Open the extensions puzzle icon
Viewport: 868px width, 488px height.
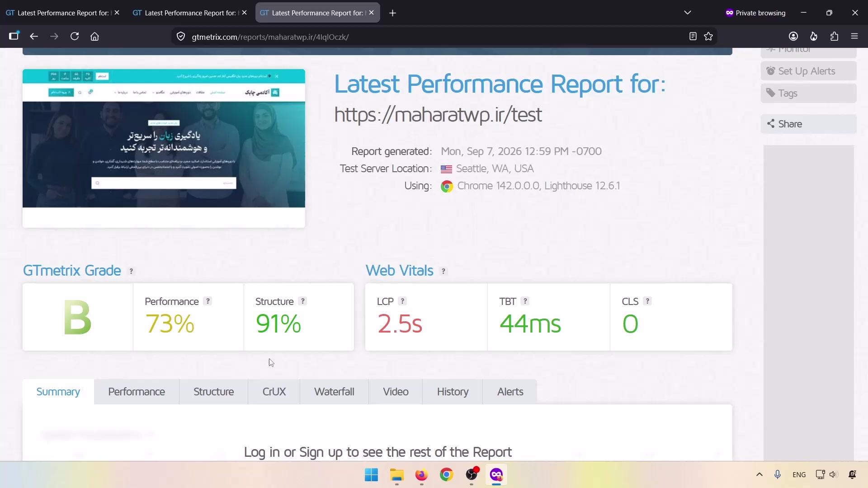(x=834, y=37)
